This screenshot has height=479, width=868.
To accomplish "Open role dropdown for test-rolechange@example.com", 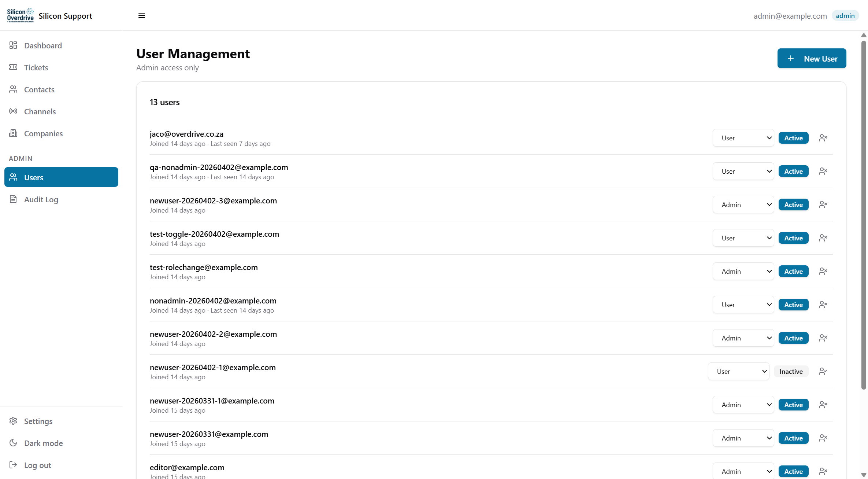I will (743, 271).
